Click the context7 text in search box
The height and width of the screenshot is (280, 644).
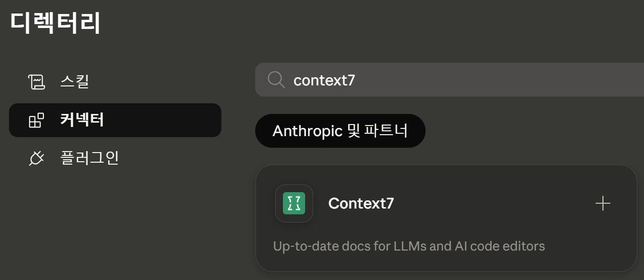click(324, 80)
